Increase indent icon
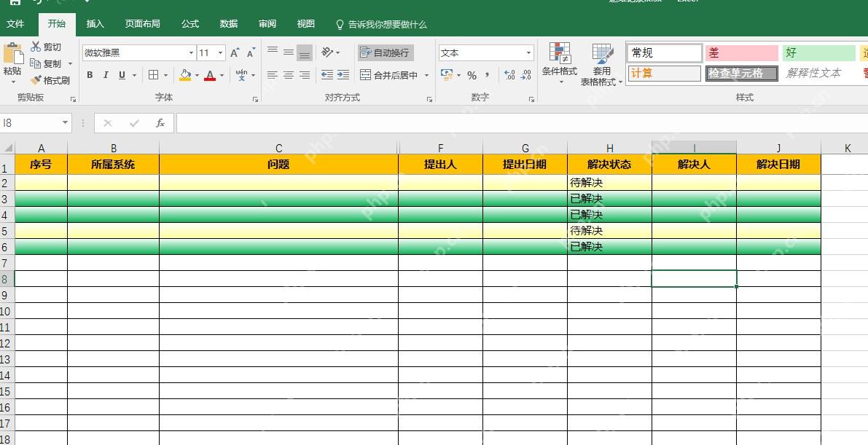The height and width of the screenshot is (445, 868). point(343,75)
